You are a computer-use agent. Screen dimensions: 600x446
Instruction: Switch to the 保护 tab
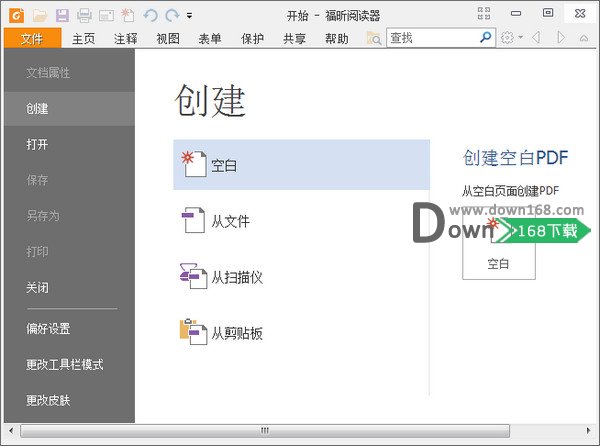coord(253,39)
